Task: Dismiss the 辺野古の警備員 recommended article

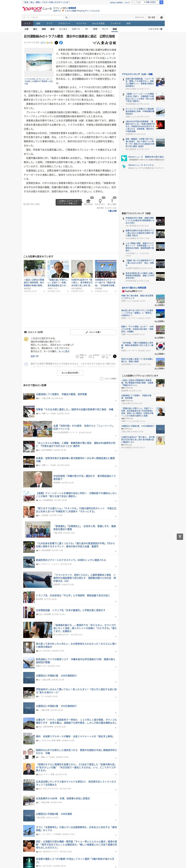Action: (x=44, y=291)
